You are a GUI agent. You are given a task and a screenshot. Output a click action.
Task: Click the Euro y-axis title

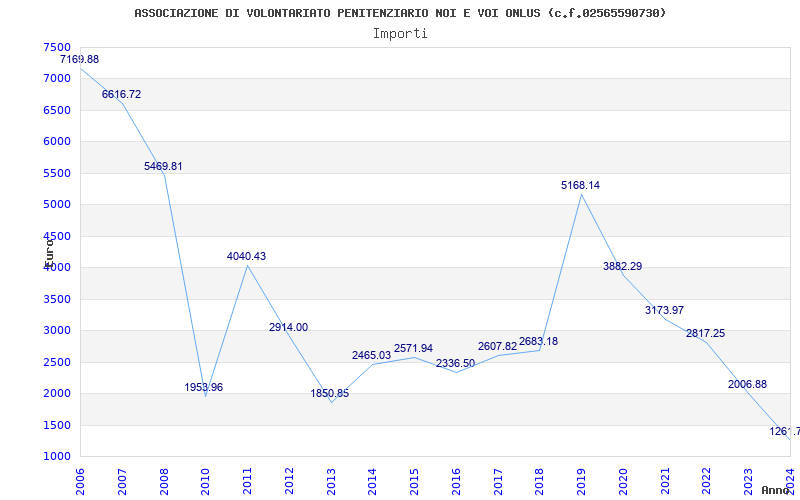(x=49, y=252)
